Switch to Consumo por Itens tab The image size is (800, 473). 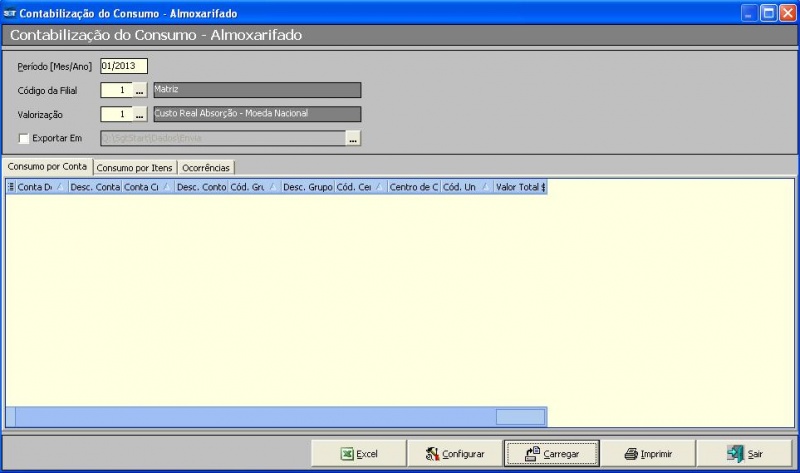pos(134,167)
